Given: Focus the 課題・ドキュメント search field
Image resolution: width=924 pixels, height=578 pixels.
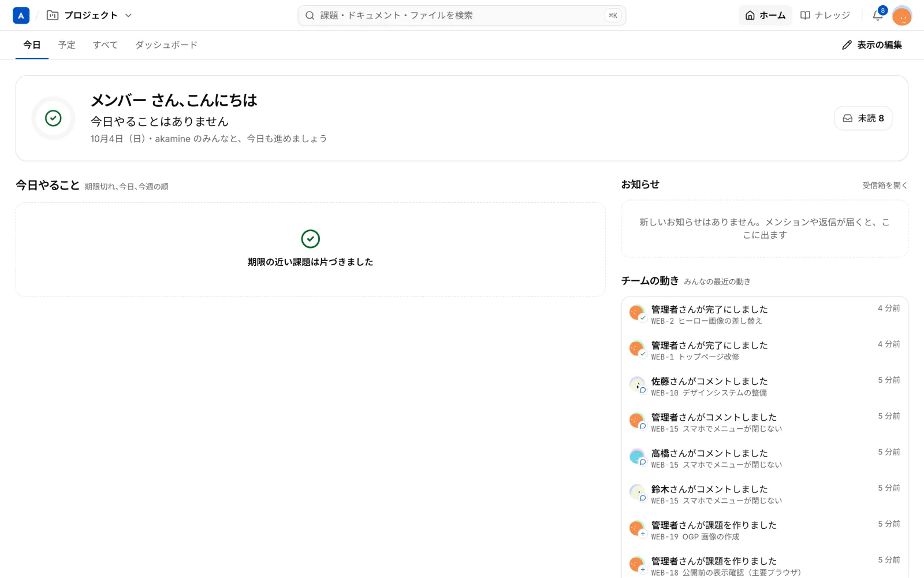Looking at the screenshot, I should 461,16.
